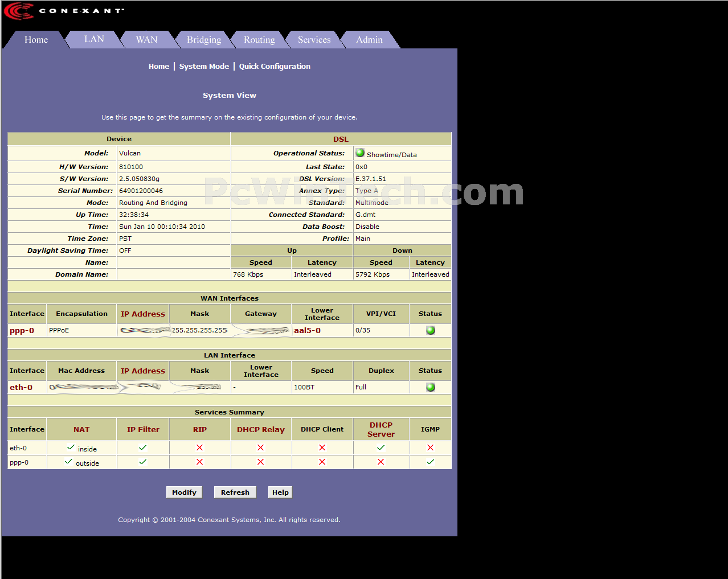Click the Conexant logo
This screenshot has width=728, height=579.
tap(64, 11)
